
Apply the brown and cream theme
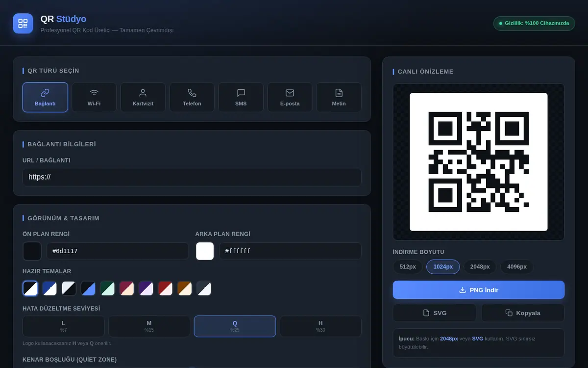pyautogui.click(x=185, y=288)
